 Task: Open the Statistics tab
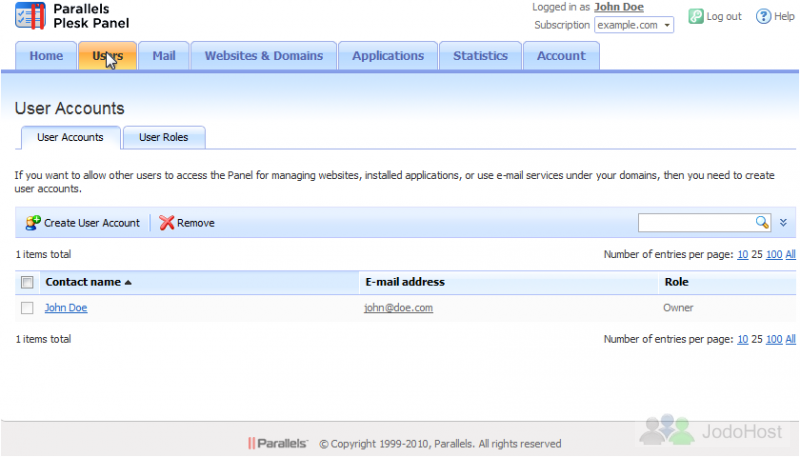pyautogui.click(x=480, y=56)
